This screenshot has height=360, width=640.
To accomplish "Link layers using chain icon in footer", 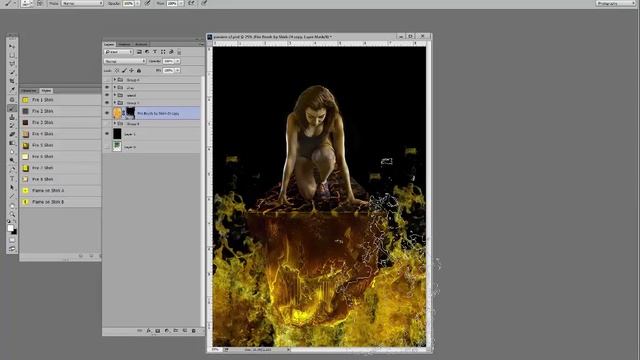I will tap(140, 331).
